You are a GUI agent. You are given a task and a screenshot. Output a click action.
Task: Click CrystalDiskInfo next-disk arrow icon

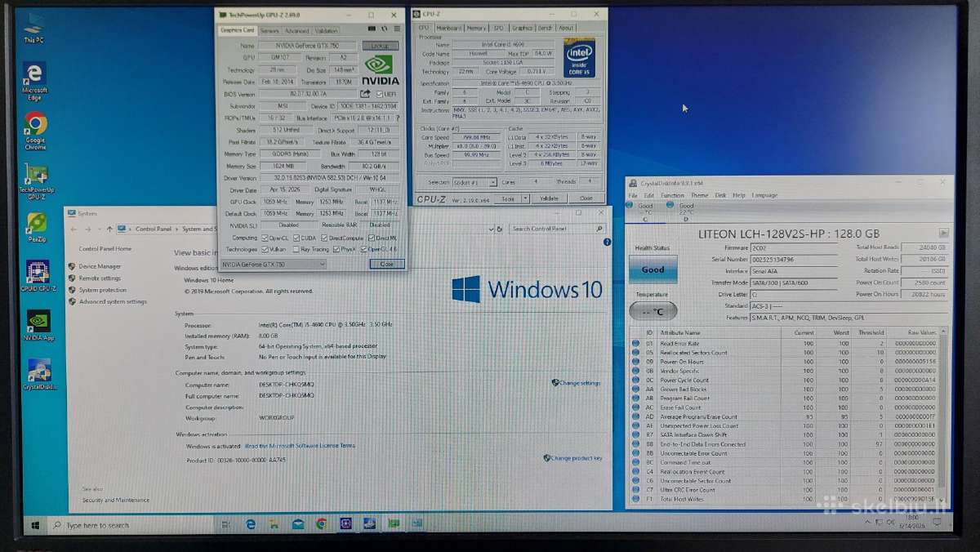point(944,234)
